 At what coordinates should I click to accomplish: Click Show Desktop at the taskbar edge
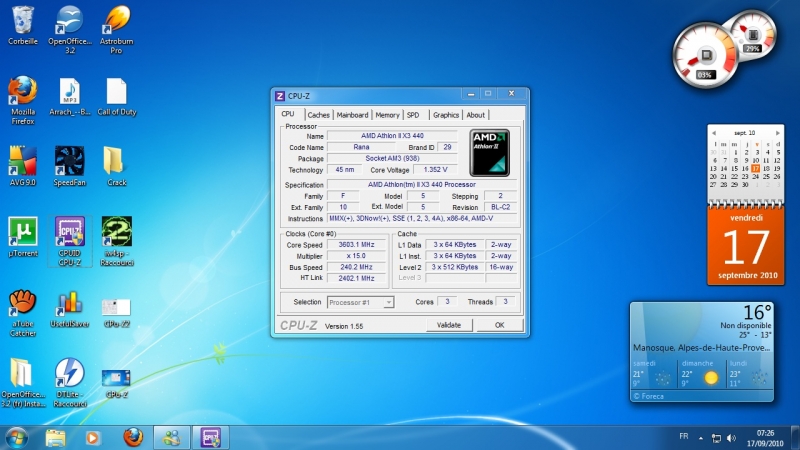[x=795, y=438]
